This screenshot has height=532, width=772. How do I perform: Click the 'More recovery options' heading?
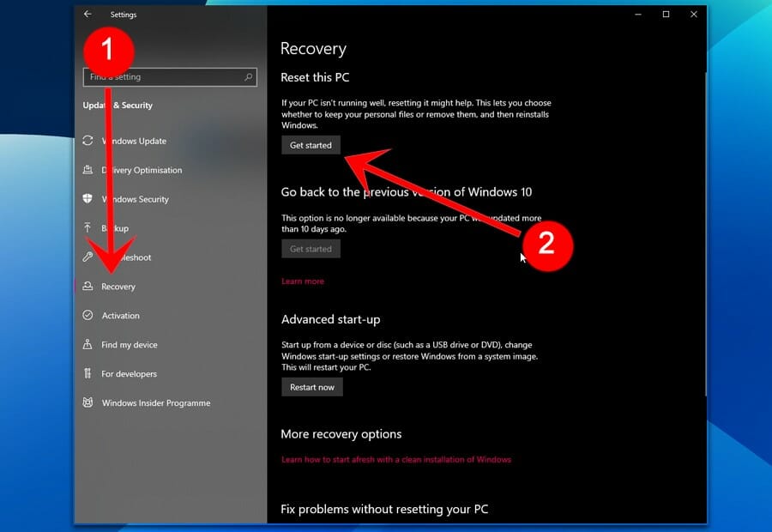341,434
